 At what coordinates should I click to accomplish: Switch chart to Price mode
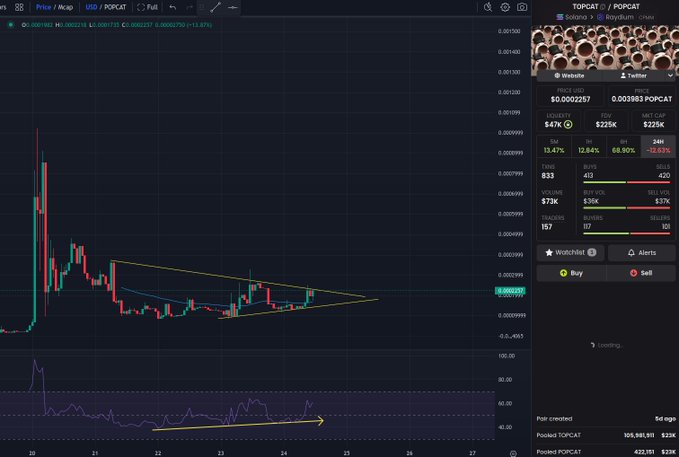[43, 7]
